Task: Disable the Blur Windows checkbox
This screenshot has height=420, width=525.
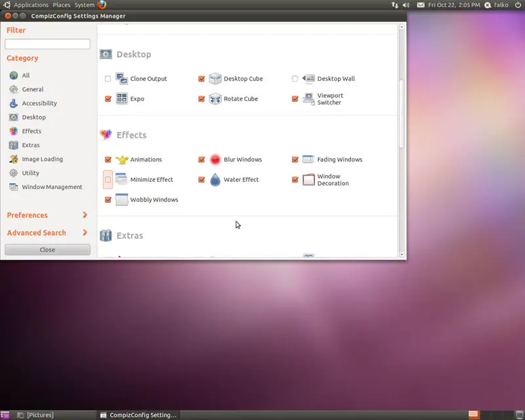Action: 201,159
